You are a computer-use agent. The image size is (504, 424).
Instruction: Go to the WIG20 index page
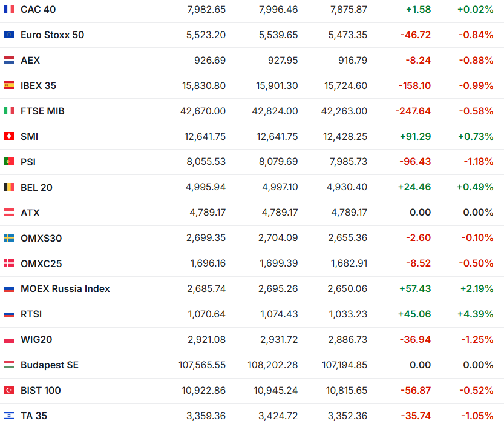tap(36, 340)
